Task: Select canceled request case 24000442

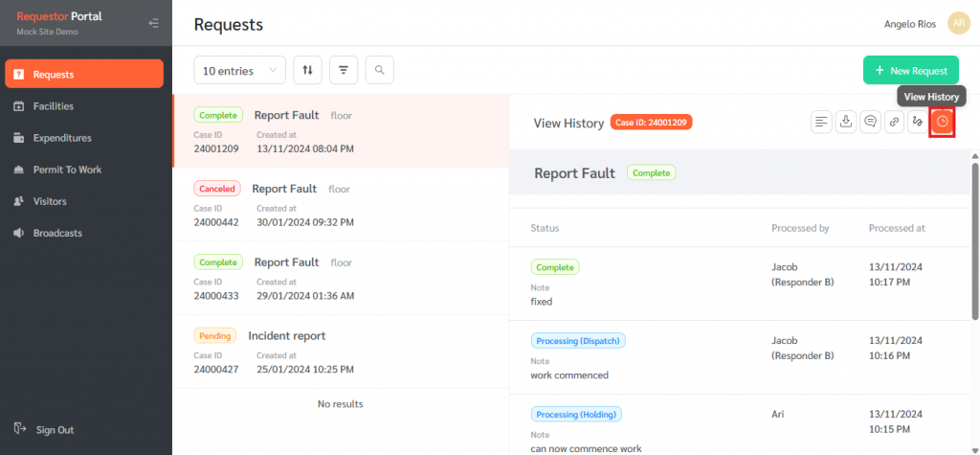Action: 340,205
